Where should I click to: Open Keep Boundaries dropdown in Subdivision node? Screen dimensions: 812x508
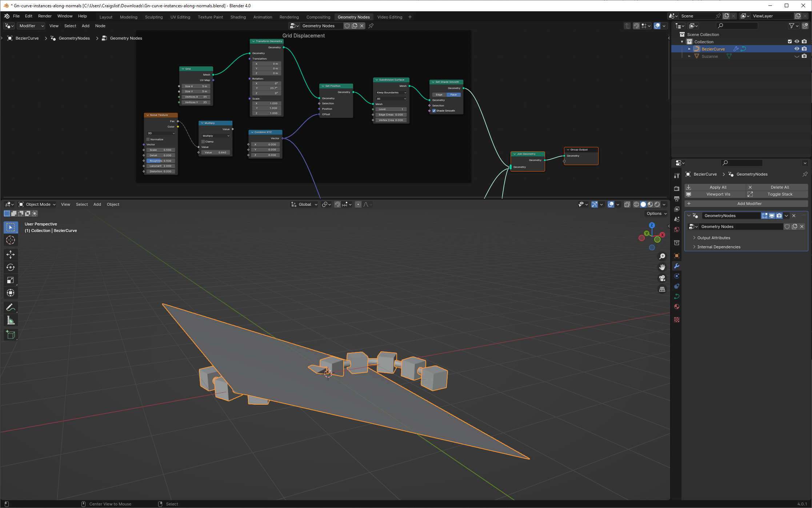pyautogui.click(x=391, y=92)
